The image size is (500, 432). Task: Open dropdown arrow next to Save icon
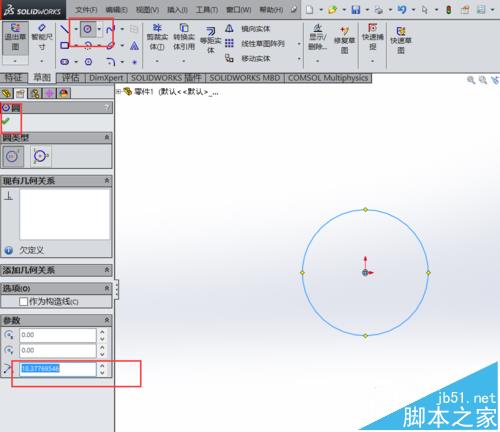[367, 10]
